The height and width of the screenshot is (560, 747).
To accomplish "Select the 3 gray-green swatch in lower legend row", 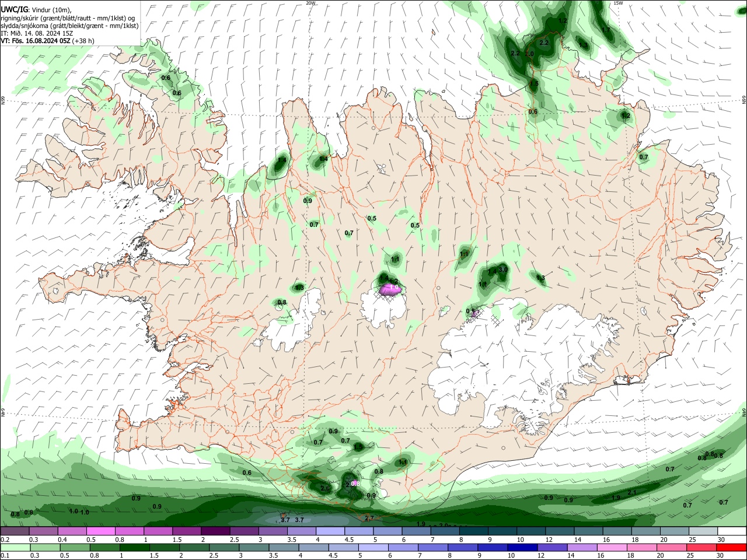I will 253,547.
